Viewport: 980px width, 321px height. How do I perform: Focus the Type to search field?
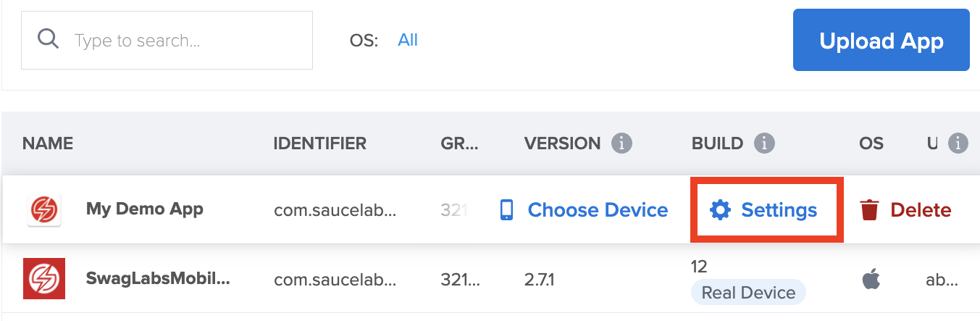click(181, 40)
